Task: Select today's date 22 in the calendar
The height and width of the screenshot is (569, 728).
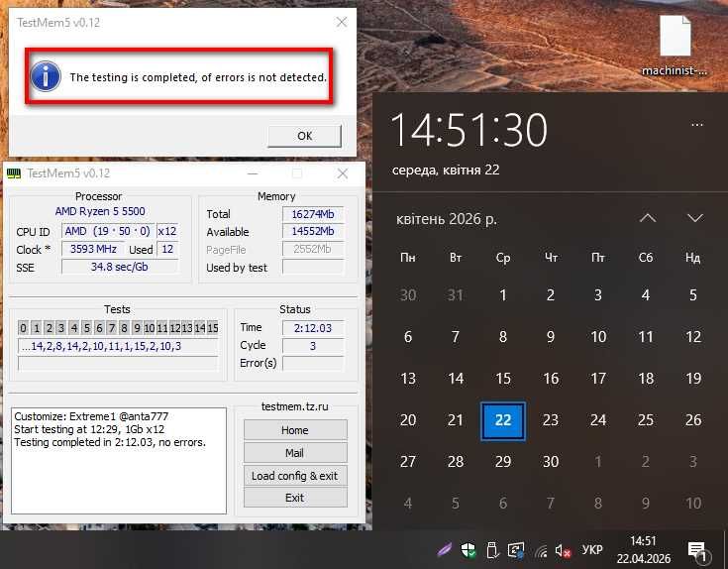Action: [503, 420]
